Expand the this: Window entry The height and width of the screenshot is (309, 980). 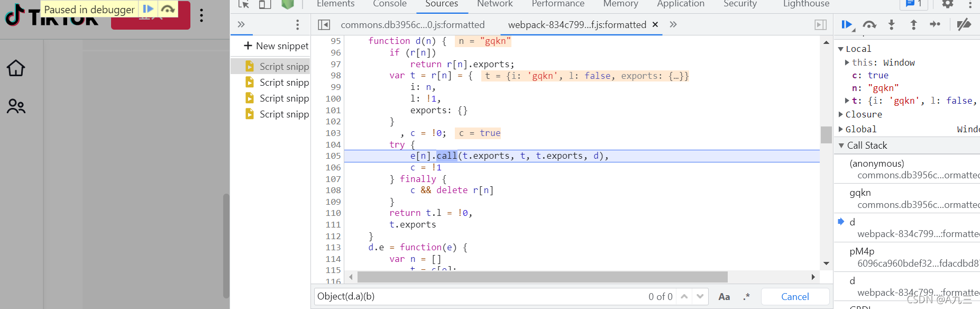click(x=847, y=62)
